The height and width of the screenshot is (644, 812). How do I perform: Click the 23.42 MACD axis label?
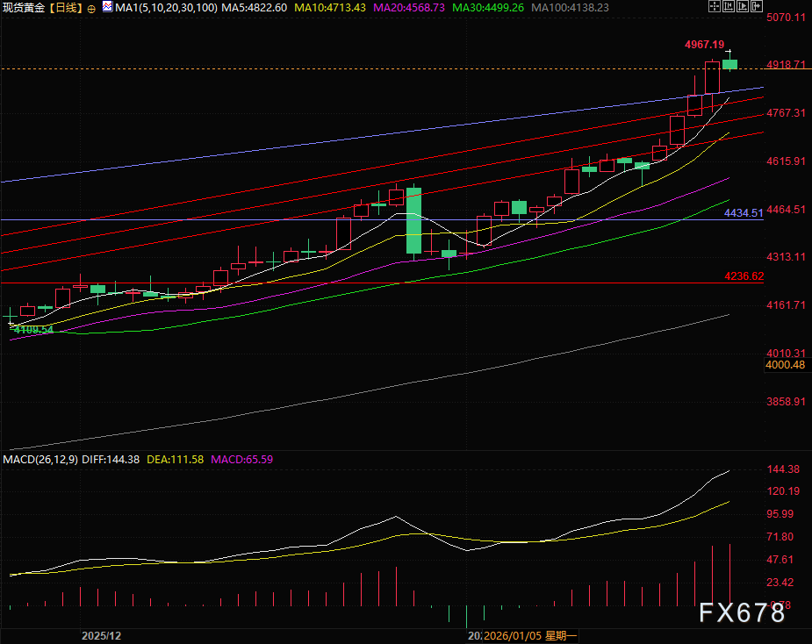[x=780, y=583]
